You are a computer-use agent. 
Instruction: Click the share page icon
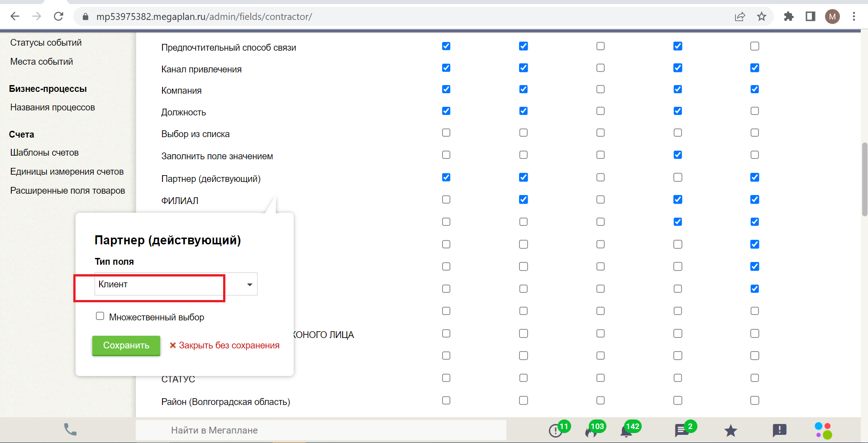point(740,17)
